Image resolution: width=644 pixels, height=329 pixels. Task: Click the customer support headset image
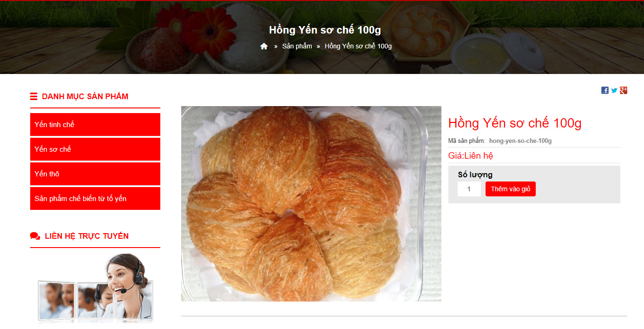pyautogui.click(x=95, y=287)
